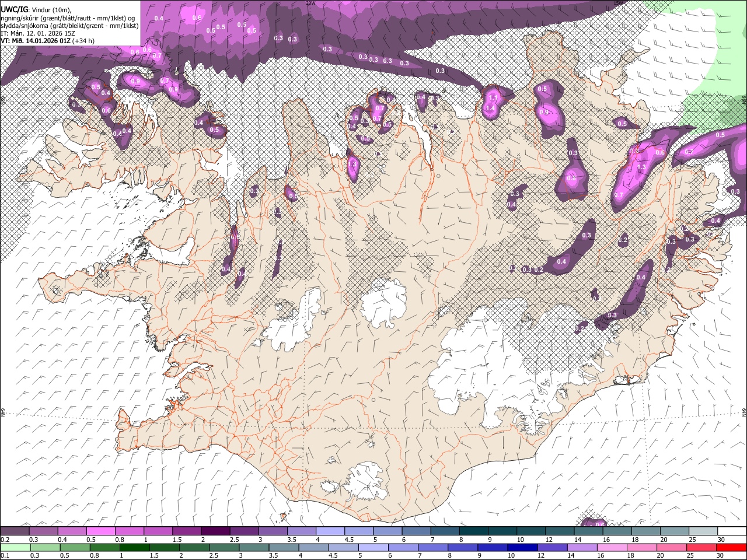The width and height of the screenshot is (747, 560).
Task: Click the 'slydda/snjókoma' legend description line
Action: click(x=69, y=26)
